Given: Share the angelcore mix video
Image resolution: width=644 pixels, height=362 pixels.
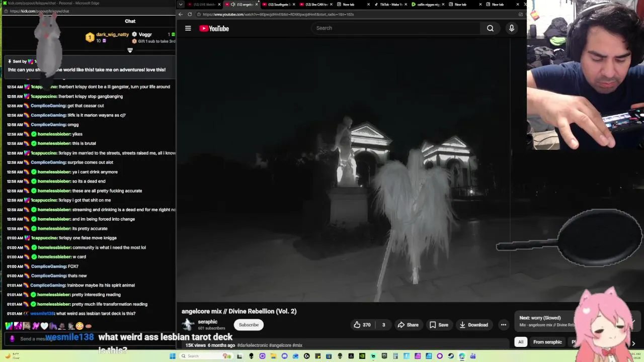Looking at the screenshot, I should pos(408,325).
